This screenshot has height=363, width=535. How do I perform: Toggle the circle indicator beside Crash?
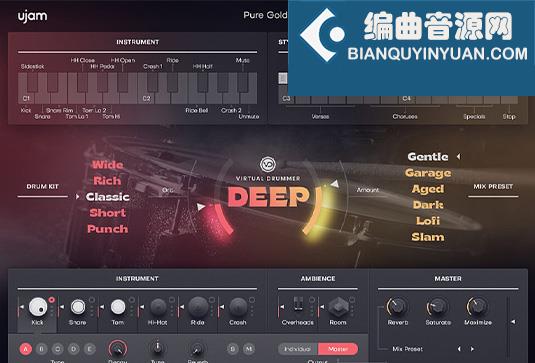click(252, 300)
